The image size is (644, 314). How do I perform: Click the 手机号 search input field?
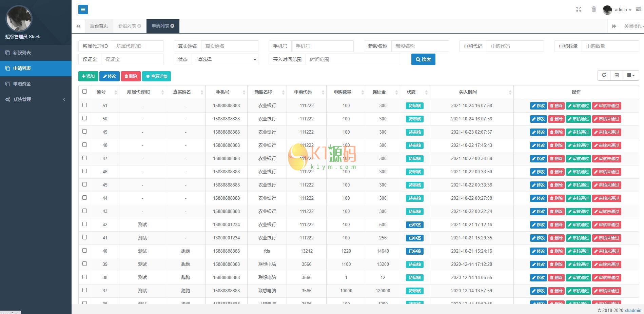(322, 46)
